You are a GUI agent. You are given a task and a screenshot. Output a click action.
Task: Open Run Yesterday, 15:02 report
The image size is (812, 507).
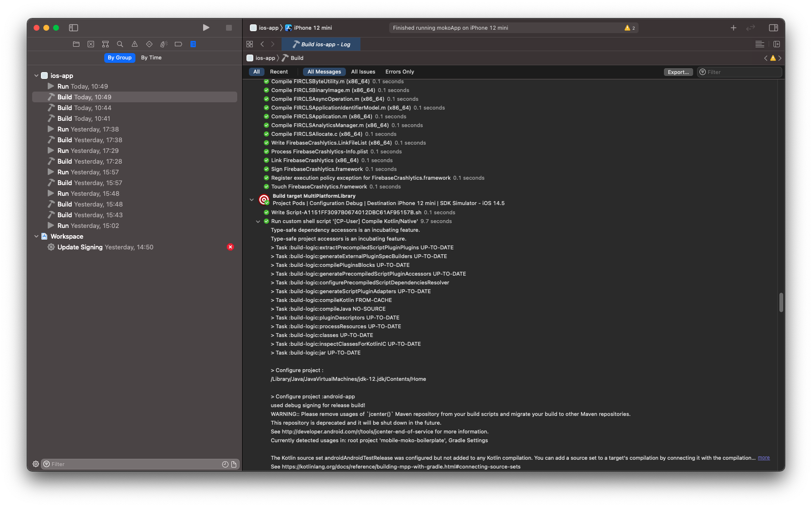[x=134, y=225]
